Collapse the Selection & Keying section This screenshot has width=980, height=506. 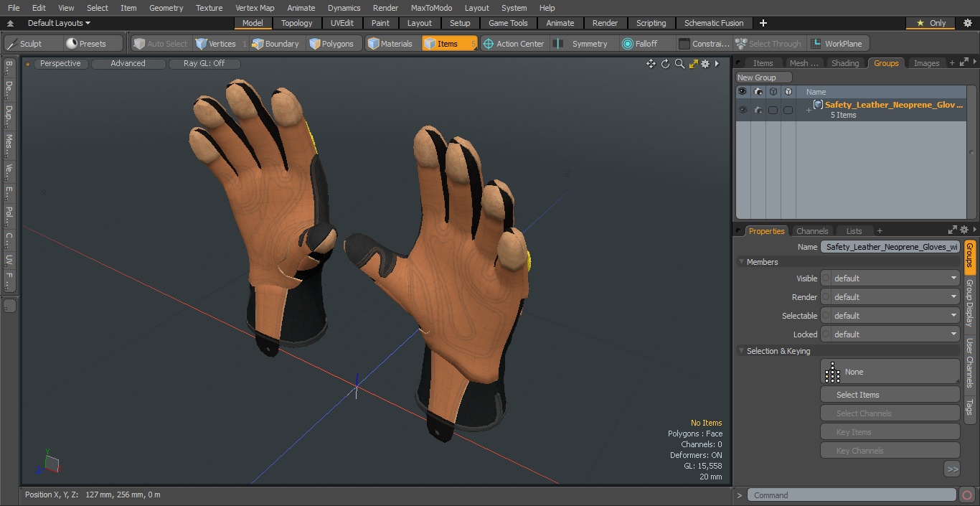(742, 351)
